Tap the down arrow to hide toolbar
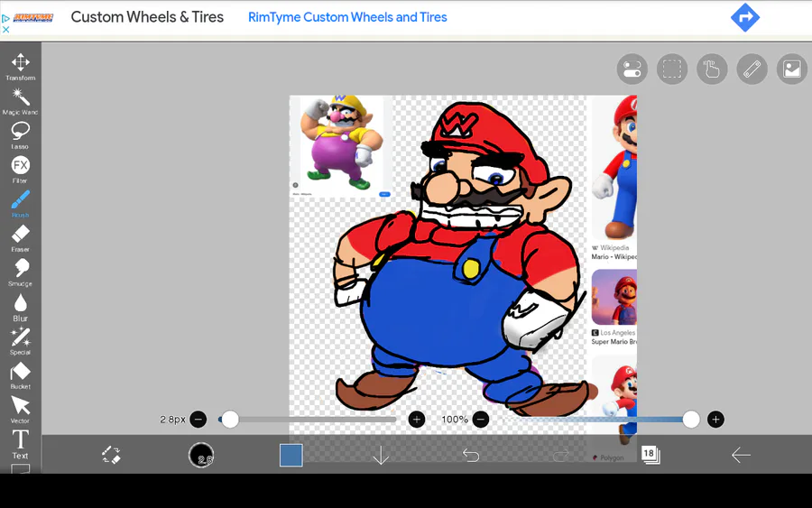 [381, 455]
